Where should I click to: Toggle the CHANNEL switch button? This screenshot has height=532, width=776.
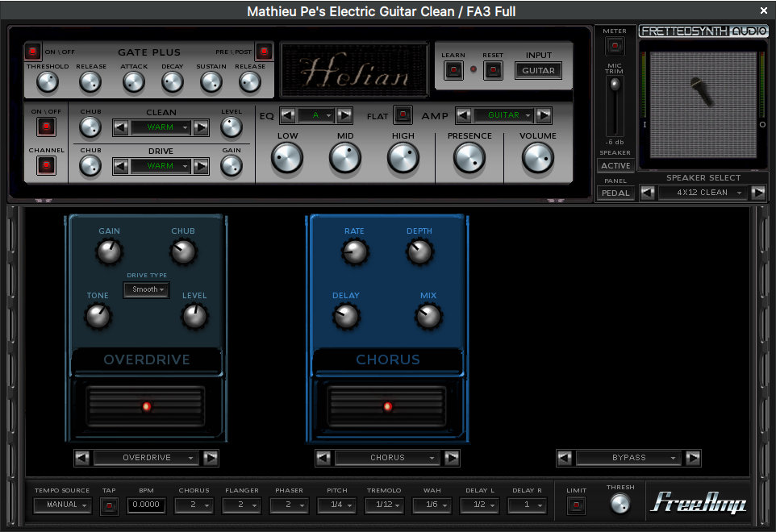click(x=46, y=165)
